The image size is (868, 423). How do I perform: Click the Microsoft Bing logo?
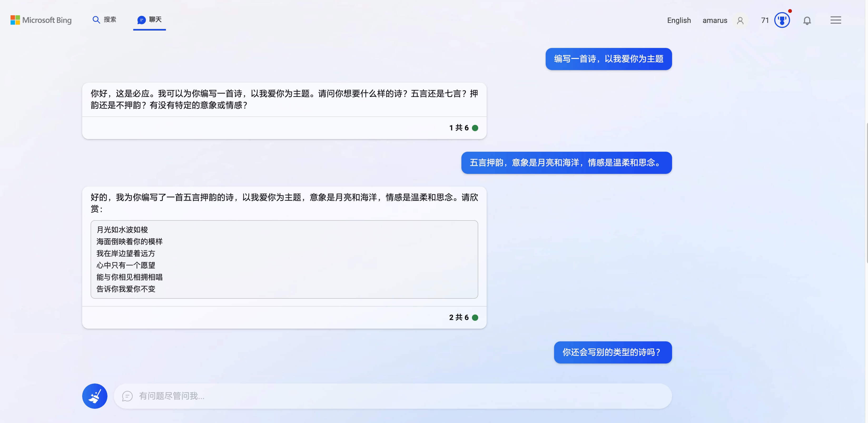pos(41,20)
